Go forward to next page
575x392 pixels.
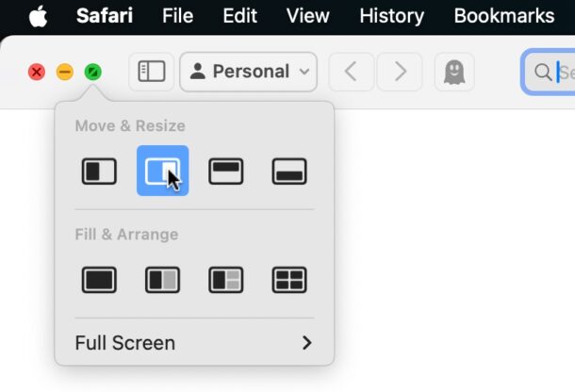click(400, 72)
